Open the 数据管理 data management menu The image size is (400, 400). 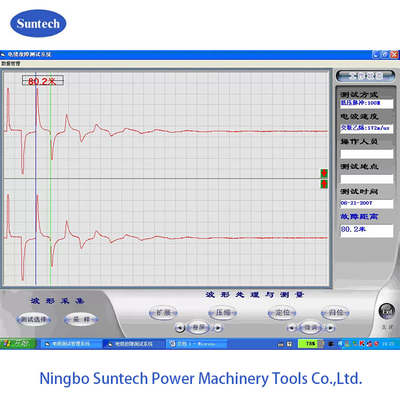point(11,63)
